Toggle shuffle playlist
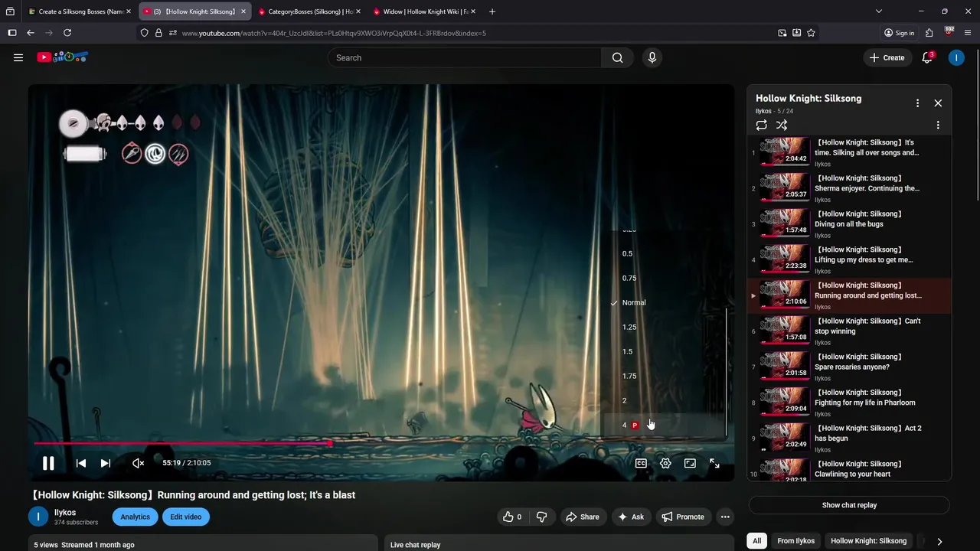980x551 pixels. coord(782,125)
